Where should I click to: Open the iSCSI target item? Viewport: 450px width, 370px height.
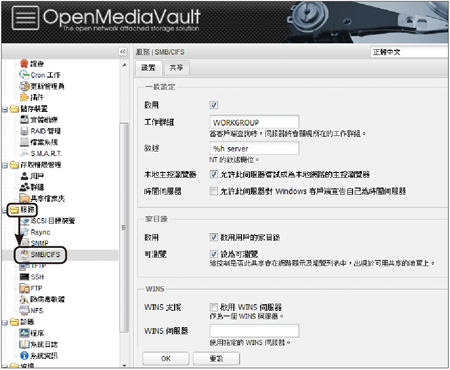click(x=47, y=221)
